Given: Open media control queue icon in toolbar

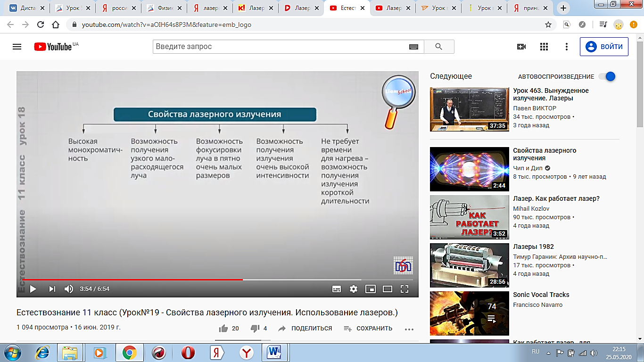Looking at the screenshot, I should (603, 25).
